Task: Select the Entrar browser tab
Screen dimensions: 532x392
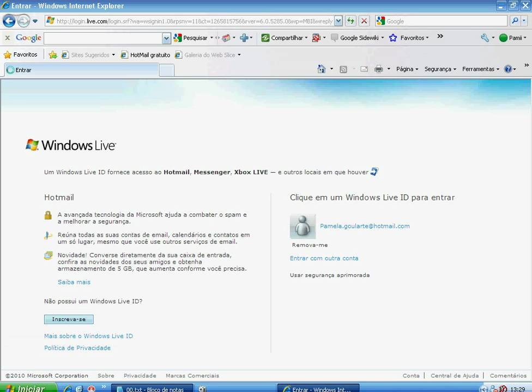Action: [x=81, y=70]
